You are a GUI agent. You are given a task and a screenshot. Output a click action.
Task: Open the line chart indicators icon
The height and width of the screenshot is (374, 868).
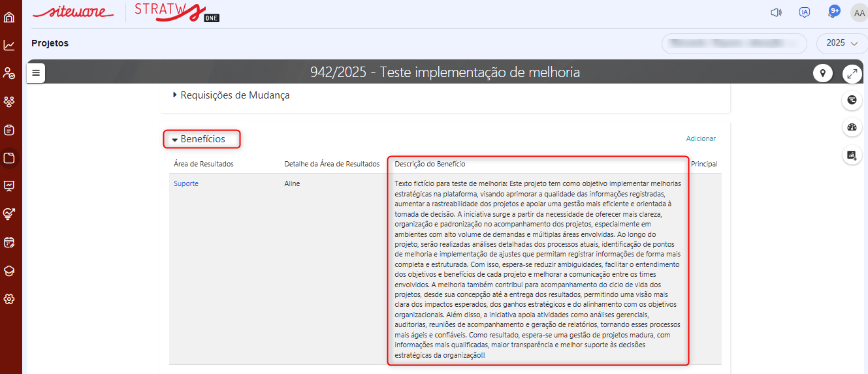coord(9,45)
